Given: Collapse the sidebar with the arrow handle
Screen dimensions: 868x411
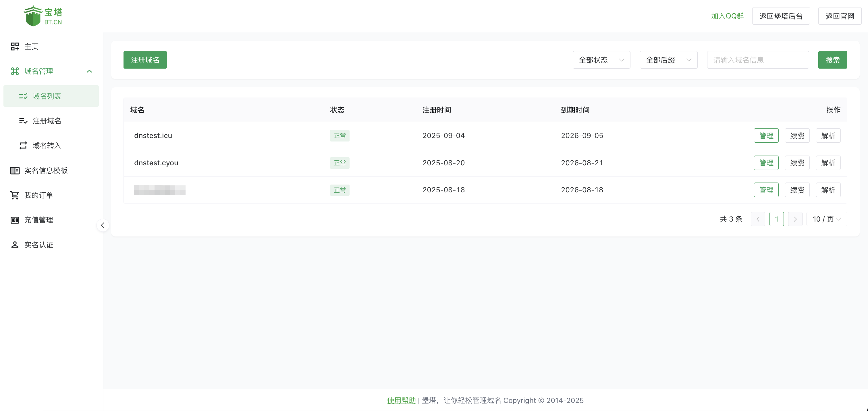Looking at the screenshot, I should (103, 225).
